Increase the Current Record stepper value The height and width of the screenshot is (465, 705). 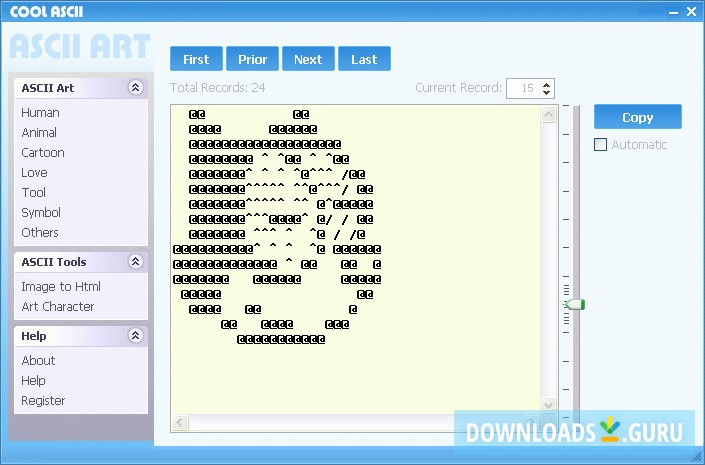[546, 84]
